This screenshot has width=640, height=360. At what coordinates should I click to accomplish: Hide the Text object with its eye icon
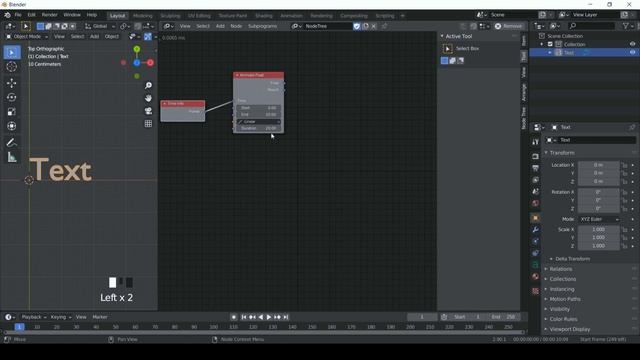click(x=632, y=53)
